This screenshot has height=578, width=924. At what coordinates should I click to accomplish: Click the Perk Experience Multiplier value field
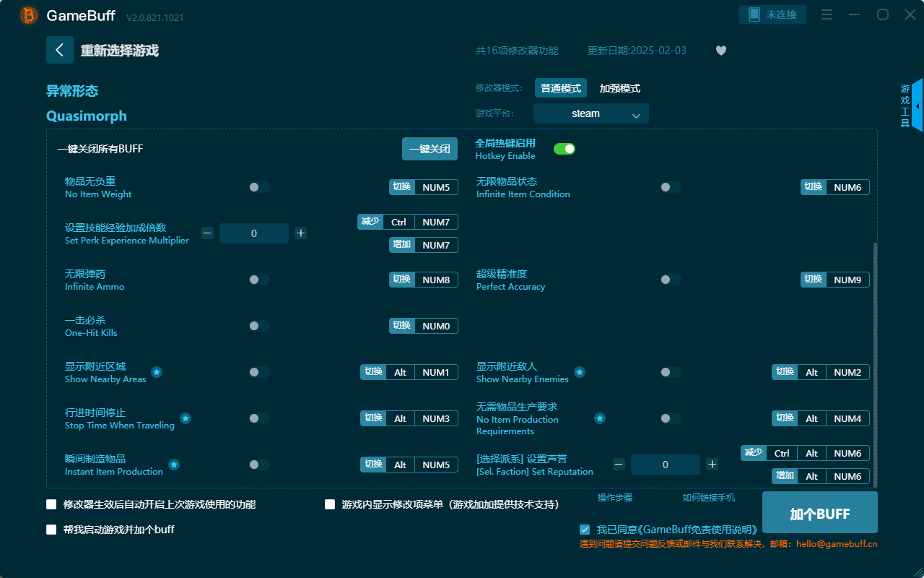point(253,233)
